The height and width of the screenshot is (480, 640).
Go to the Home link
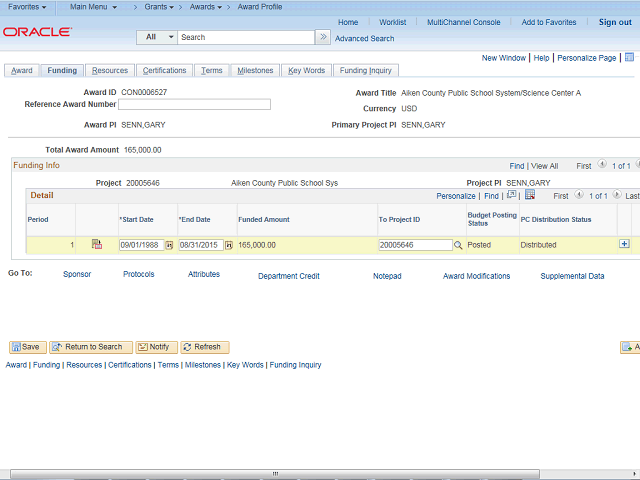coord(348,22)
